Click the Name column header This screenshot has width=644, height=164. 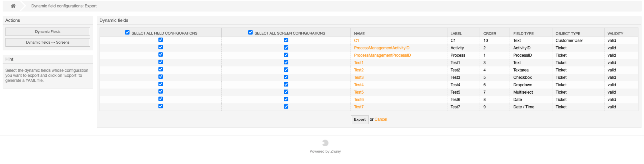[359, 33]
